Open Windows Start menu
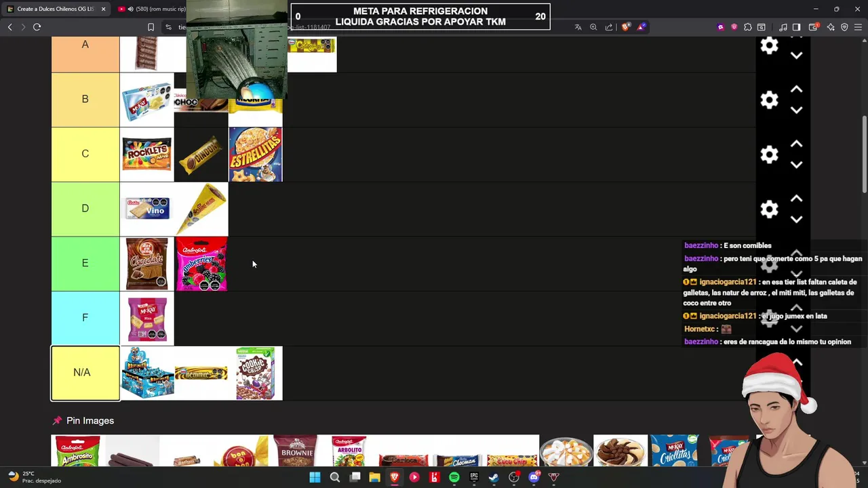The height and width of the screenshot is (488, 868). pos(315,477)
